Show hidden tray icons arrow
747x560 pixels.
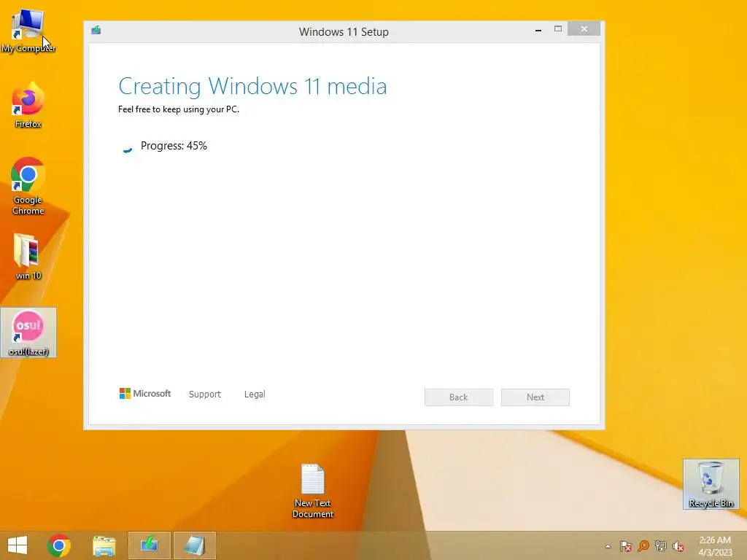click(x=608, y=546)
